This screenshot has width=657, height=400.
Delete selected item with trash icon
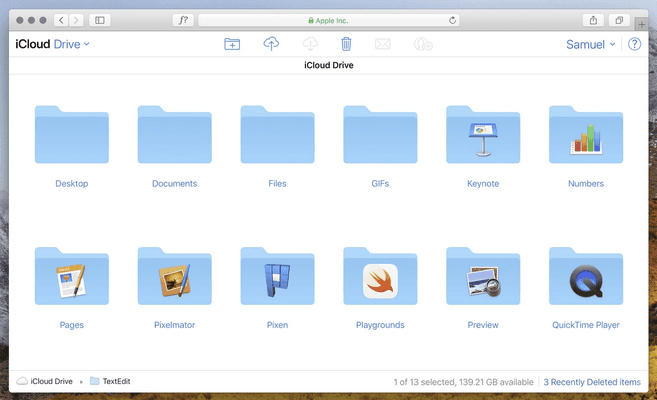pos(346,44)
